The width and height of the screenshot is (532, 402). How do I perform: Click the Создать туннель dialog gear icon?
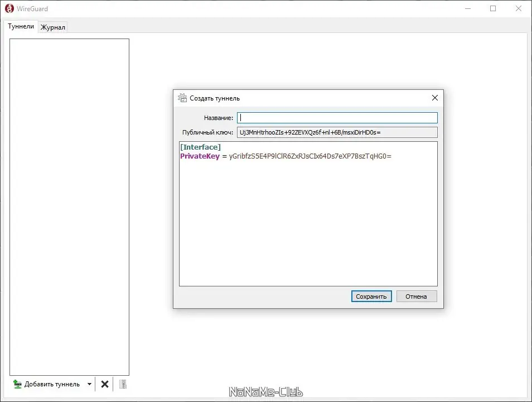click(182, 98)
